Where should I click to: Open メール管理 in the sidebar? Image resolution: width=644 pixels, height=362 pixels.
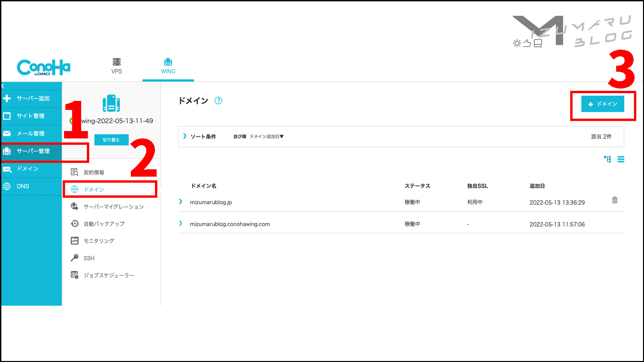tap(32, 133)
